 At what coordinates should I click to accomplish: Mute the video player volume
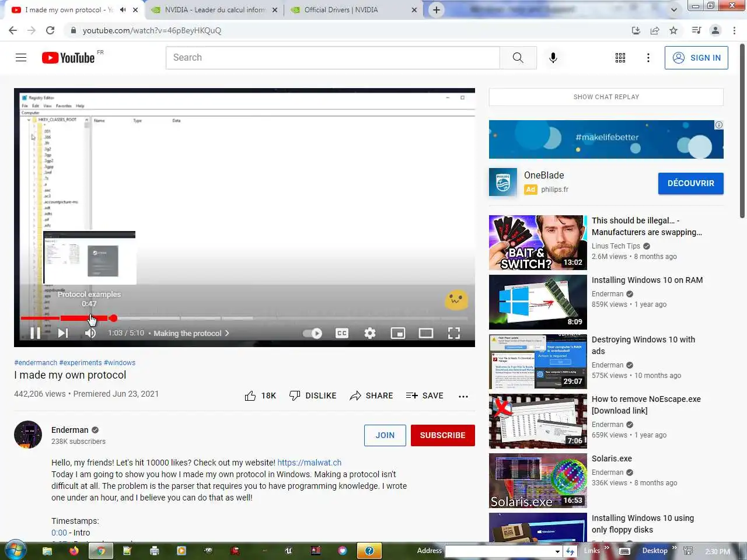point(90,333)
